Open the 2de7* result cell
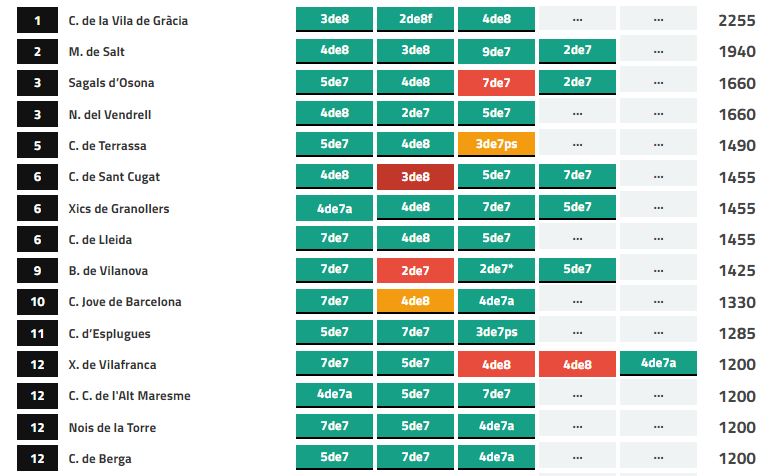 coord(496,271)
